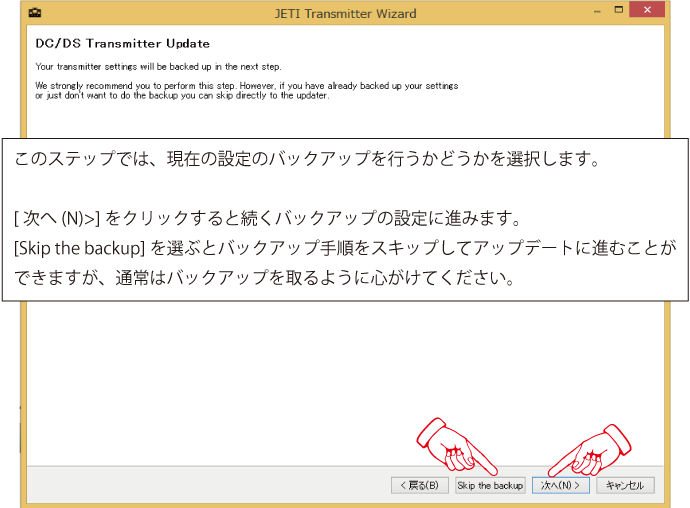Click the JETI Transmitter Wizard title text
The width and height of the screenshot is (690, 508).
click(x=345, y=14)
